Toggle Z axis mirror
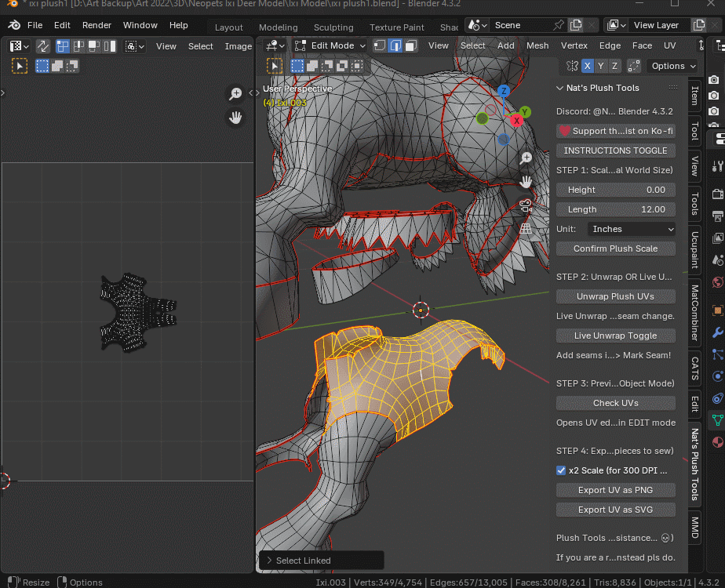Viewport: 725px width, 588px height. click(614, 66)
